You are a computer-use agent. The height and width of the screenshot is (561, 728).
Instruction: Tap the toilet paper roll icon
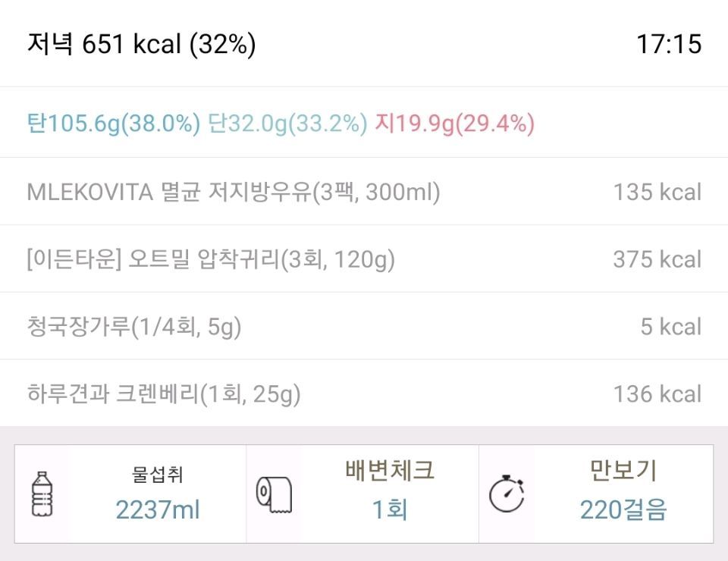[274, 494]
